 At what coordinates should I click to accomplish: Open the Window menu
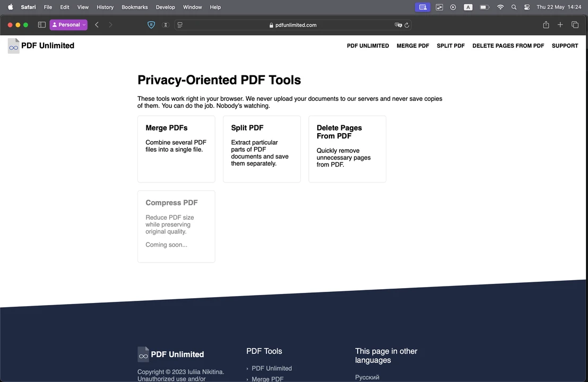pyautogui.click(x=193, y=7)
